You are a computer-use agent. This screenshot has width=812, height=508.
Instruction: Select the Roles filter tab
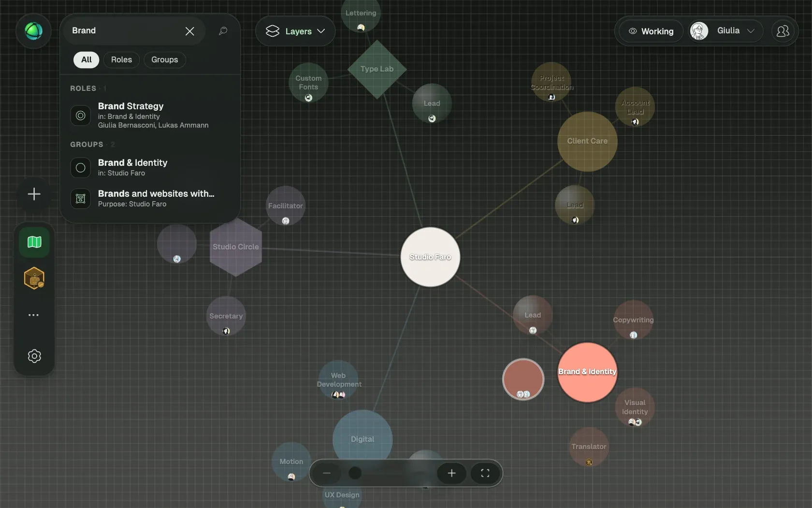(121, 59)
